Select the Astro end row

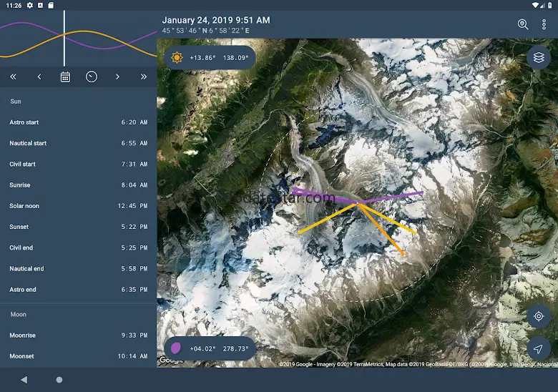coord(78,290)
